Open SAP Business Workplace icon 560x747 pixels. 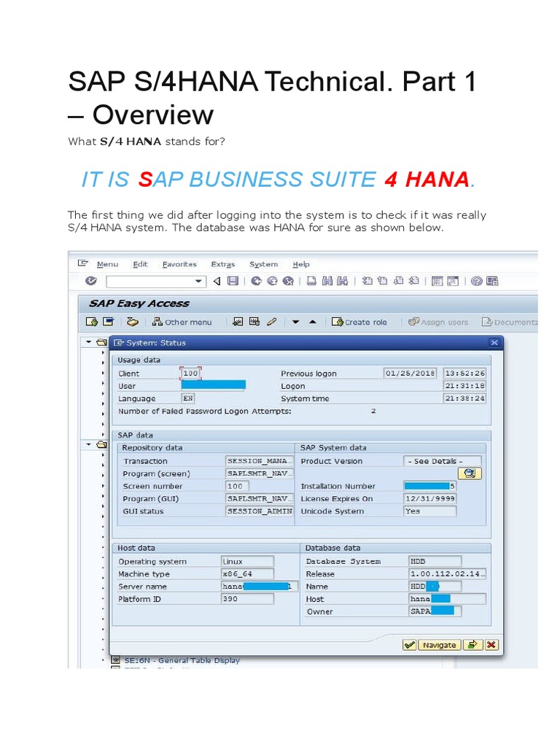point(133,322)
